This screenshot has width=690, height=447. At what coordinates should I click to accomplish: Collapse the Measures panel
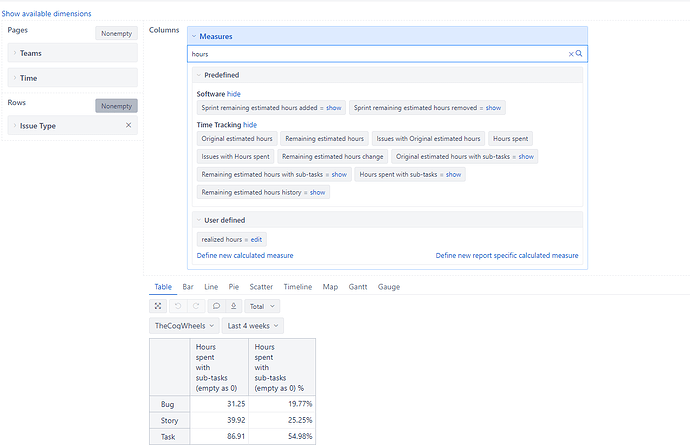pyautogui.click(x=194, y=36)
